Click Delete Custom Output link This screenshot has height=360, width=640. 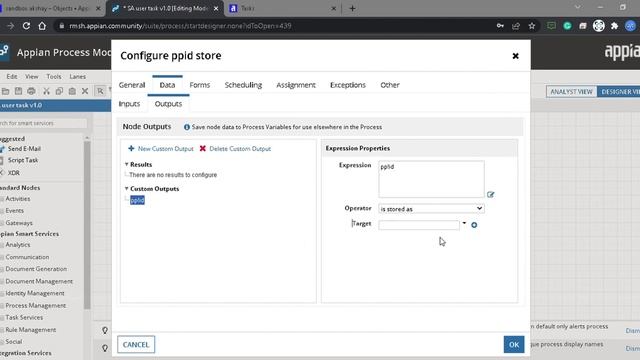(240, 149)
